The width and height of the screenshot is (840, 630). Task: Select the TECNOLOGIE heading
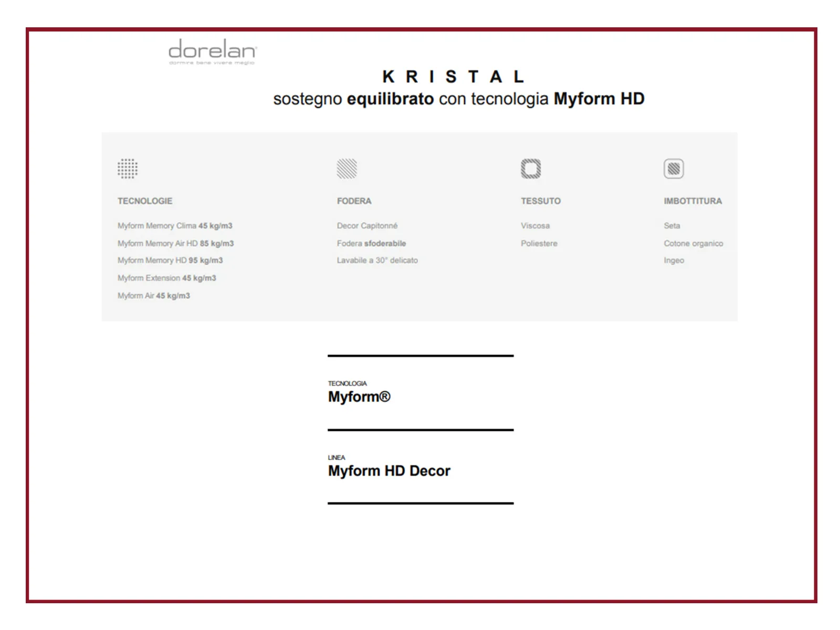click(145, 201)
